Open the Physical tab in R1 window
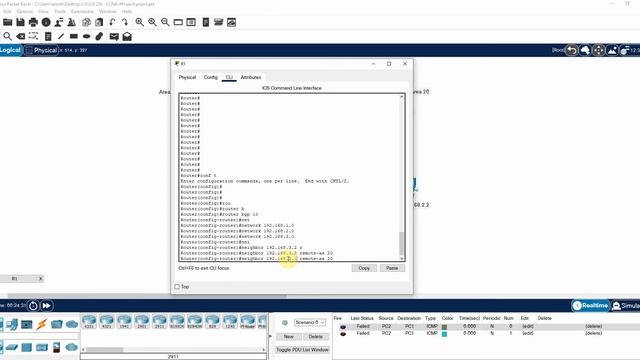The height and width of the screenshot is (360, 640). coord(187,77)
